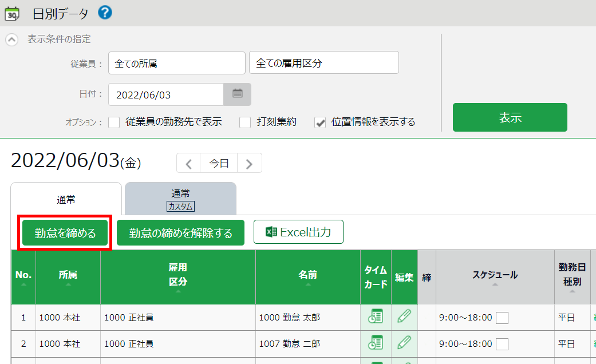596x364 pixels.
Task: Open the date picker calendar icon
Action: coord(237,94)
